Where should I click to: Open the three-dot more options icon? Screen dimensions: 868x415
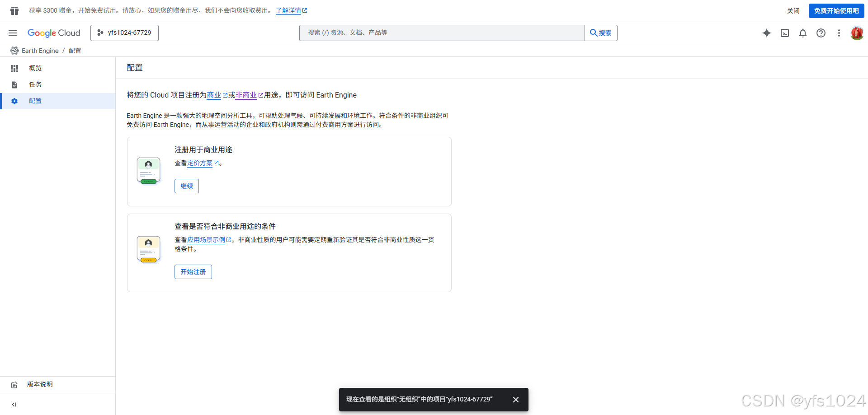point(839,33)
